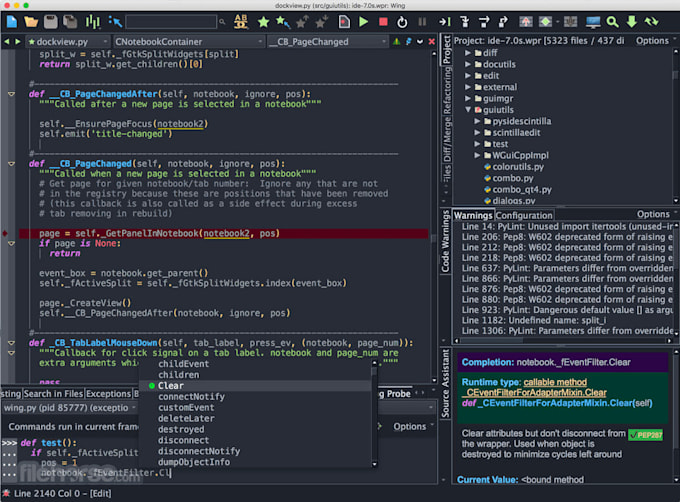This screenshot has height=502, width=680.
Task: Expand the WGuiCppImpl folder
Action: [477, 155]
